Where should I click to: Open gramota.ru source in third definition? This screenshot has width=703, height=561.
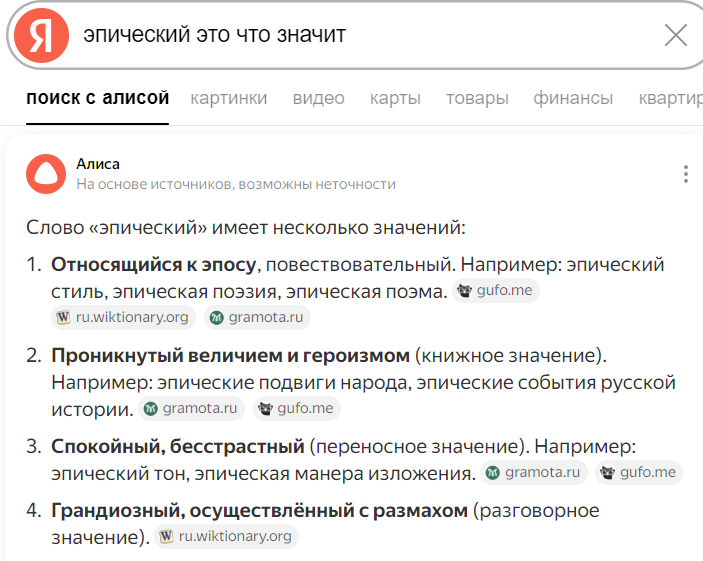[x=533, y=473]
